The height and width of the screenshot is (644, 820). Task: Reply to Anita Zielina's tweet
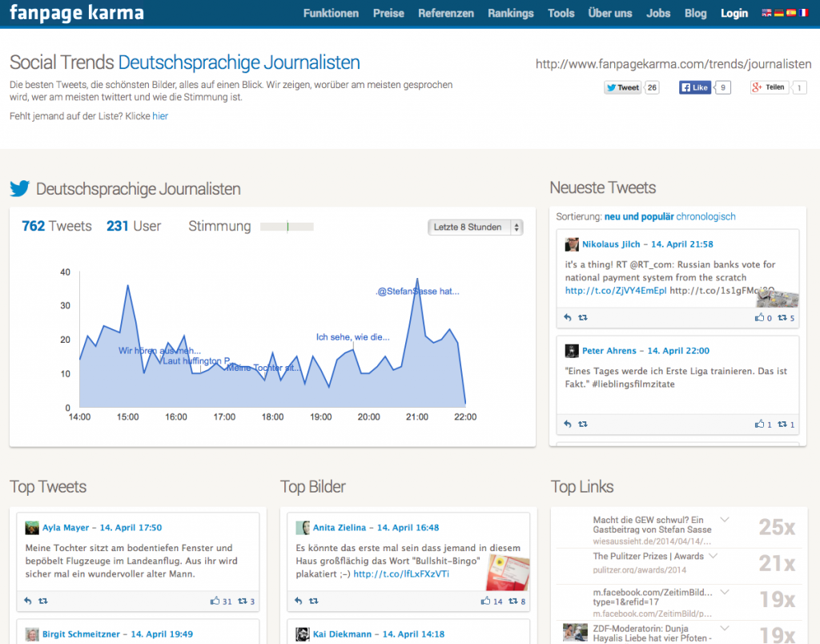[x=298, y=601]
